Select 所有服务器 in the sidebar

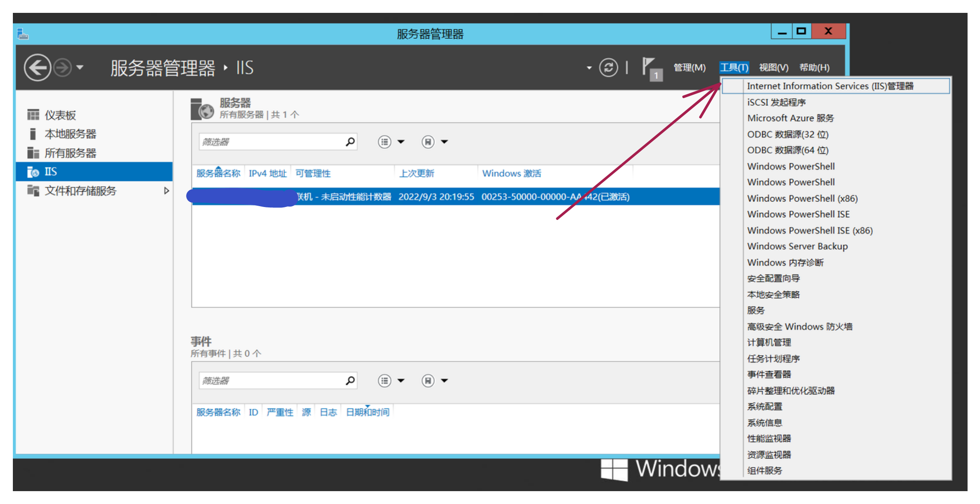pyautogui.click(x=70, y=153)
